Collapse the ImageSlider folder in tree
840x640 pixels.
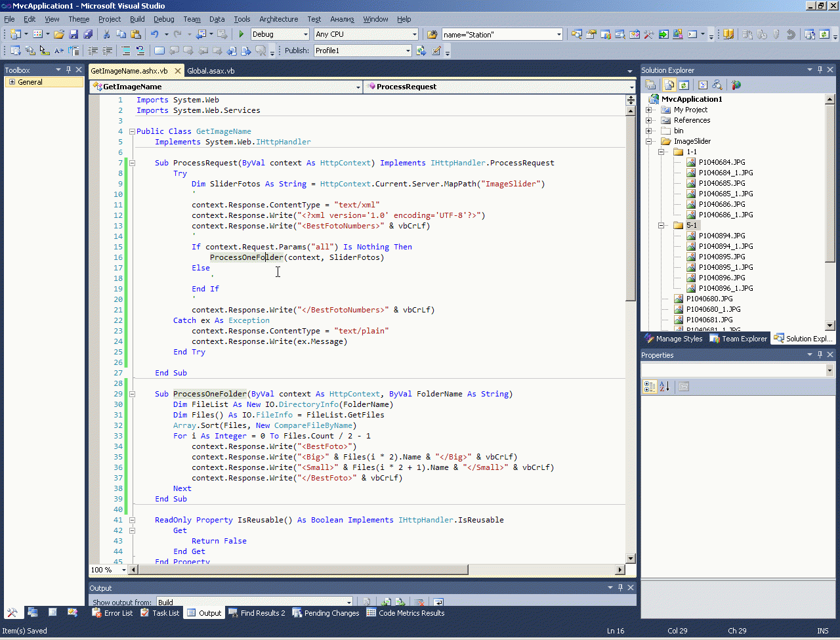coord(649,141)
